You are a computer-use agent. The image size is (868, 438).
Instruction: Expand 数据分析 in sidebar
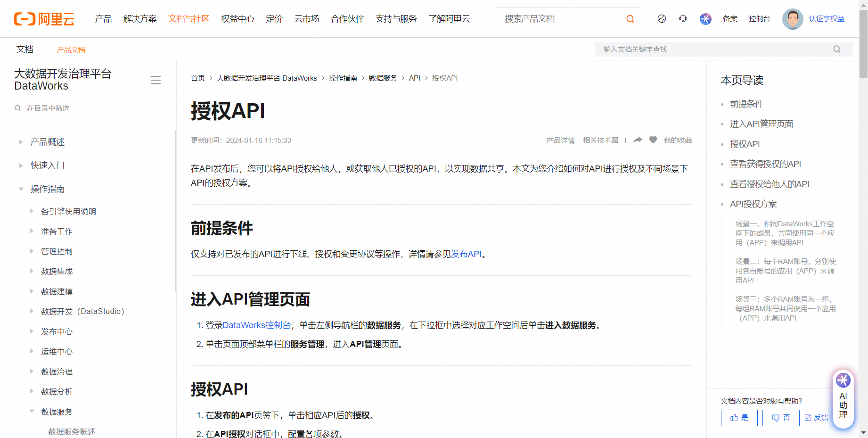pyautogui.click(x=32, y=391)
